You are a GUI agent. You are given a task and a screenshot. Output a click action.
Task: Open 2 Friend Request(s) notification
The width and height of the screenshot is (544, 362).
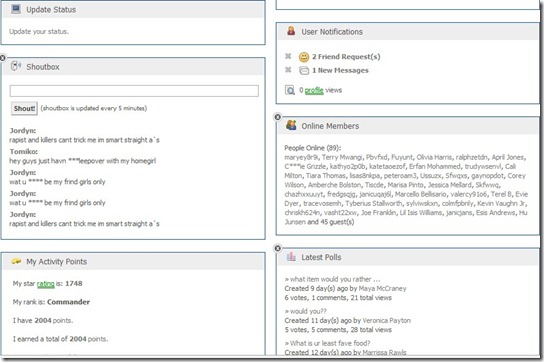tap(346, 57)
